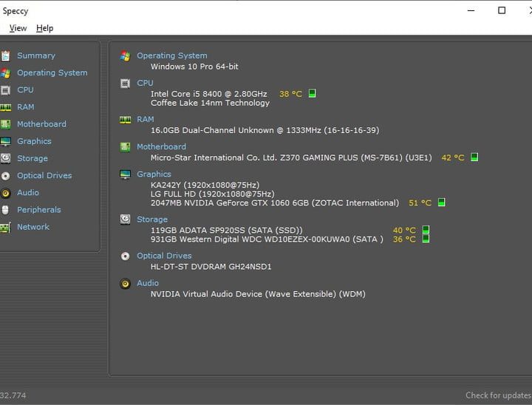The height and width of the screenshot is (405, 532).
Task: Click the Optical Drives disc icon in sidebar
Action: [5, 176]
